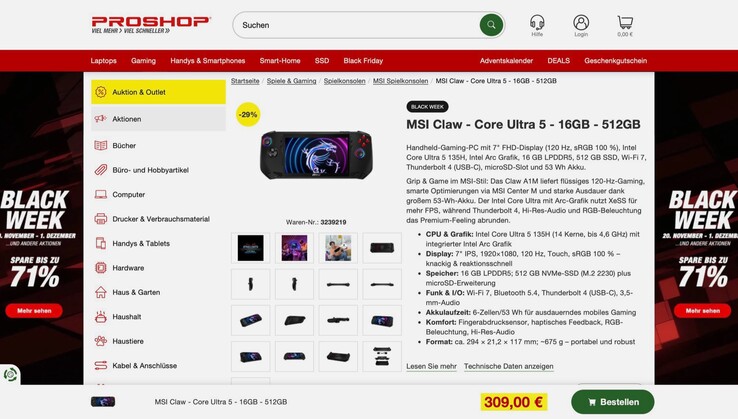Click the Technische Daten anzeigen link
Image resolution: width=738 pixels, height=419 pixels.
(x=508, y=366)
